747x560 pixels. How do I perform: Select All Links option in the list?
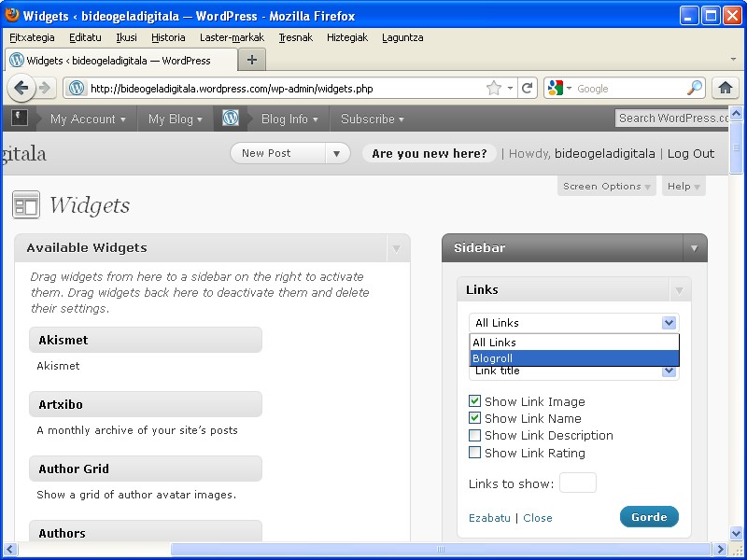(574, 343)
